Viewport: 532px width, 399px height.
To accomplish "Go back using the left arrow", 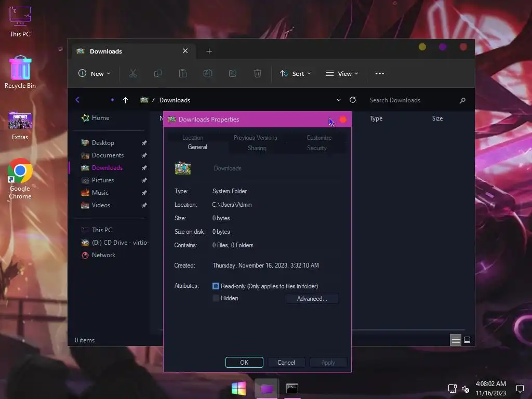I will [x=77, y=100].
